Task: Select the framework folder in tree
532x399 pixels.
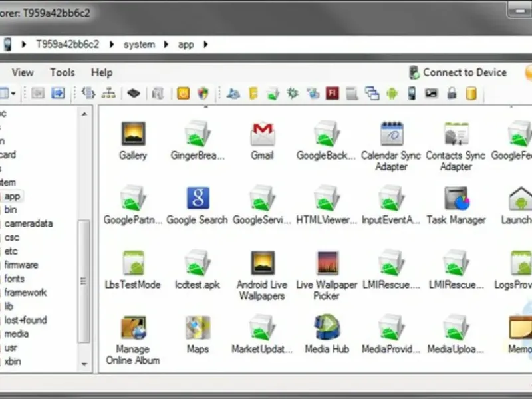Action: pos(25,293)
